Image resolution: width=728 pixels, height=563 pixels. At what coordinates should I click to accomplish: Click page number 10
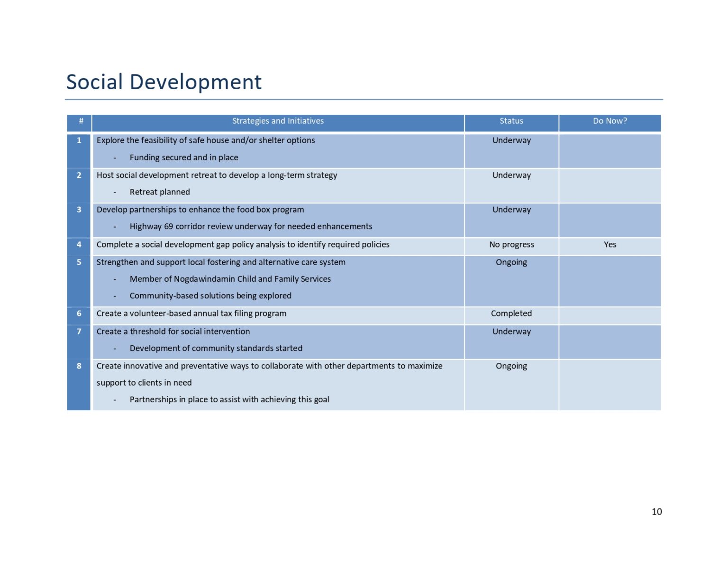(656, 512)
